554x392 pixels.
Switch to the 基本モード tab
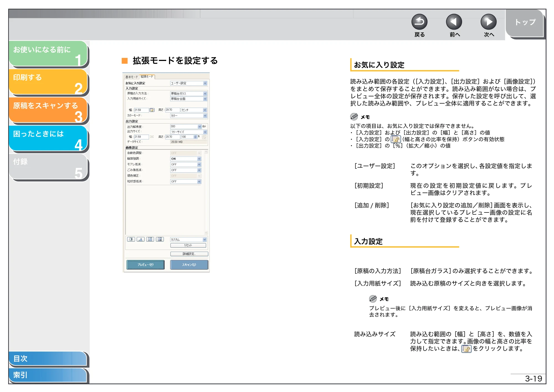coord(131,77)
